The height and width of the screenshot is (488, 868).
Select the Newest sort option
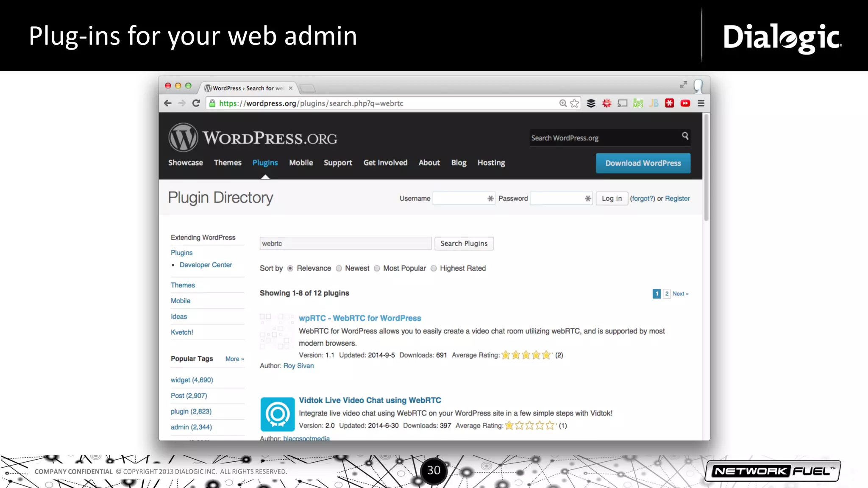pos(339,269)
